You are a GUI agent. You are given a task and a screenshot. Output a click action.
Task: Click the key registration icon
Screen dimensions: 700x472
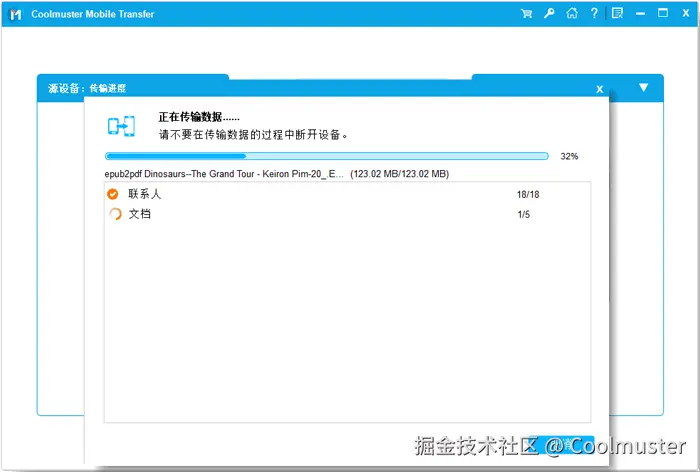pyautogui.click(x=549, y=13)
